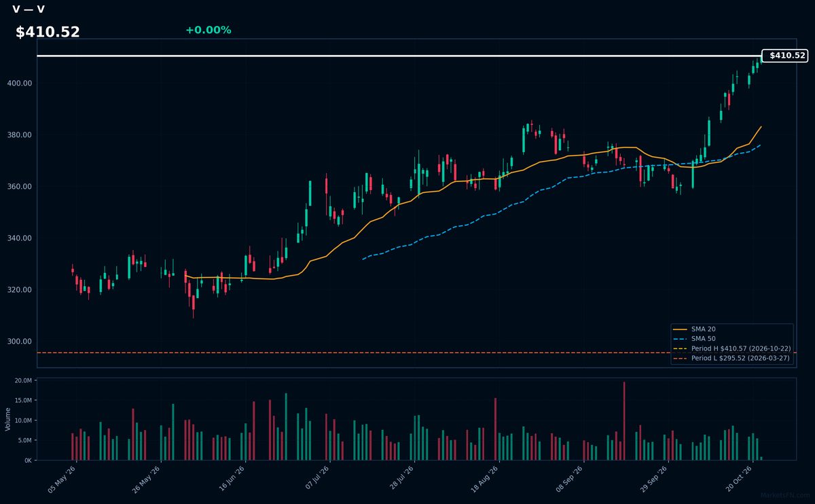Select the large $410.52 header price

click(48, 32)
